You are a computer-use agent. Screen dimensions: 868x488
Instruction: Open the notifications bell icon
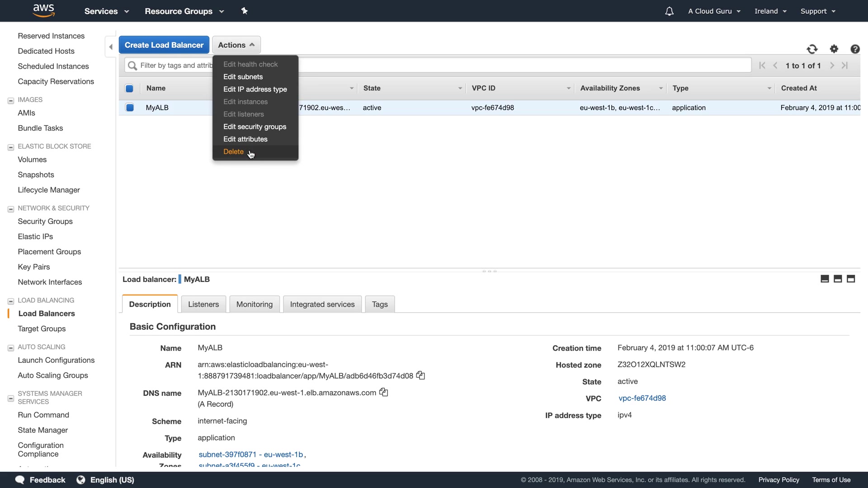point(669,11)
